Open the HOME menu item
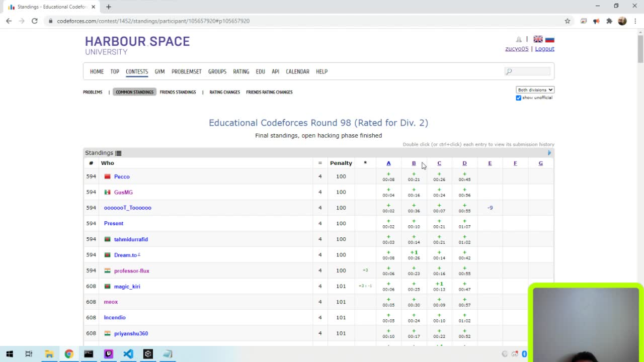This screenshot has width=644, height=362. tap(97, 71)
